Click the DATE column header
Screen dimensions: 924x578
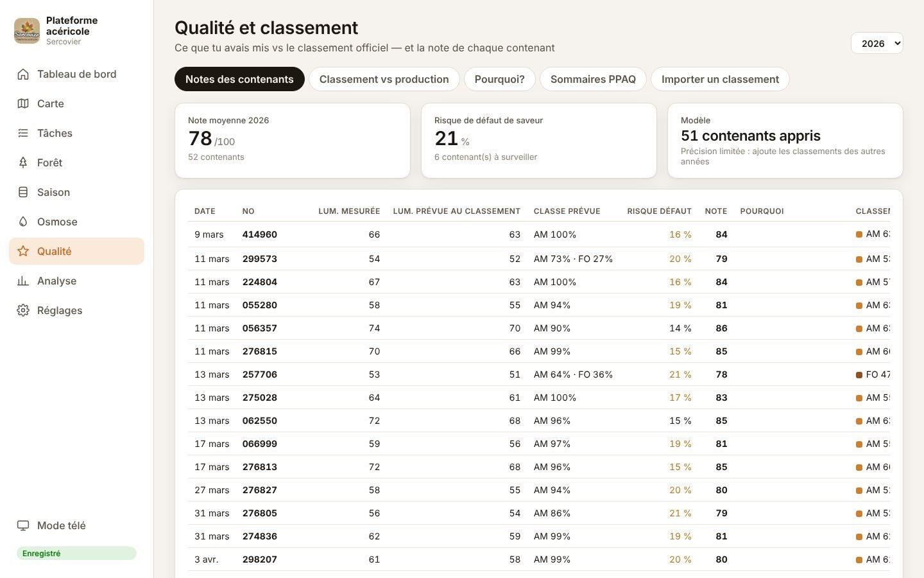pyautogui.click(x=205, y=211)
